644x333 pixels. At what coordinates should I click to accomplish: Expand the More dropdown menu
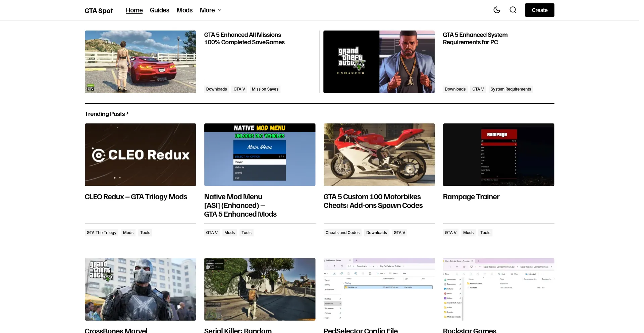[210, 10]
